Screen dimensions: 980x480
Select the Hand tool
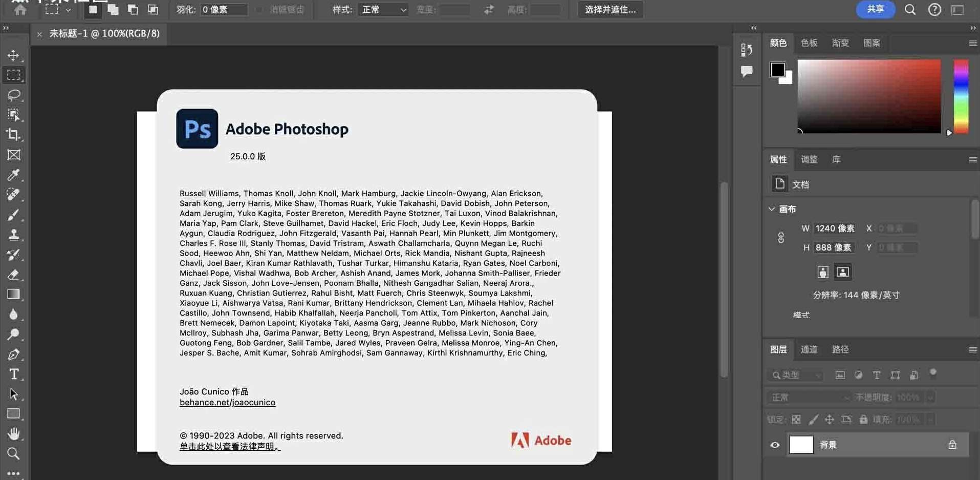tap(13, 434)
